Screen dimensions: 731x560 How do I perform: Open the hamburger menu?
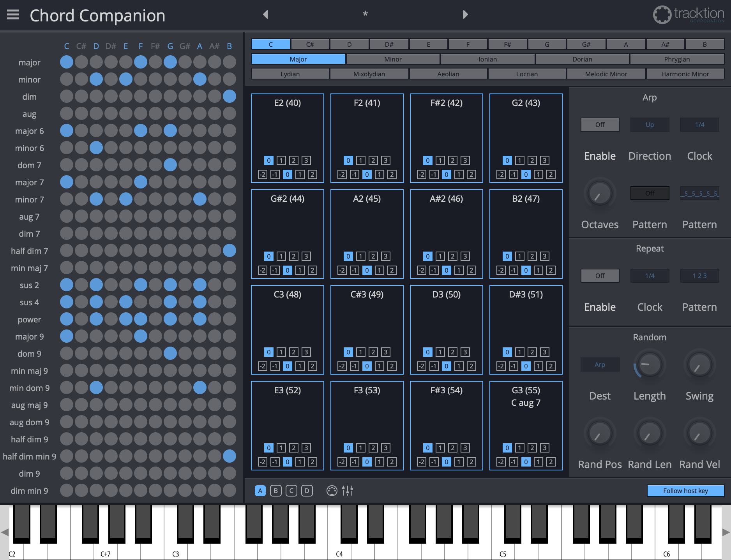(13, 14)
